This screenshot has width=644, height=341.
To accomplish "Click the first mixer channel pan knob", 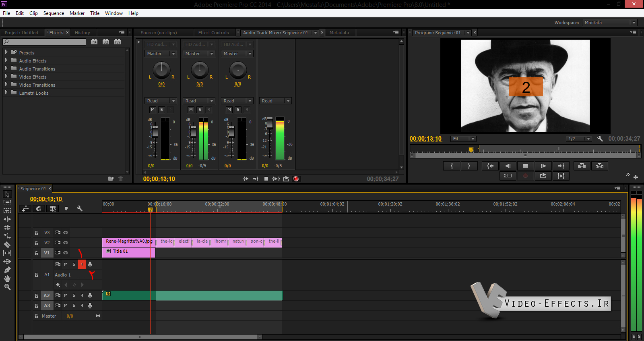I will click(x=161, y=70).
